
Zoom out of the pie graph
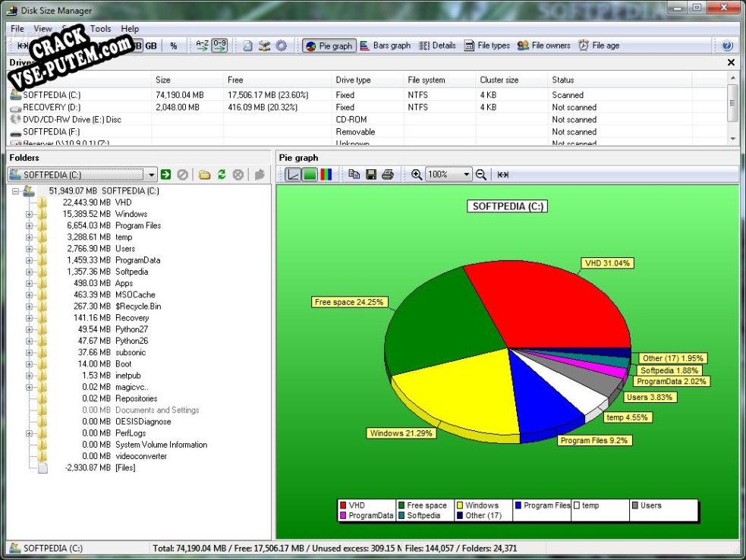(481, 175)
